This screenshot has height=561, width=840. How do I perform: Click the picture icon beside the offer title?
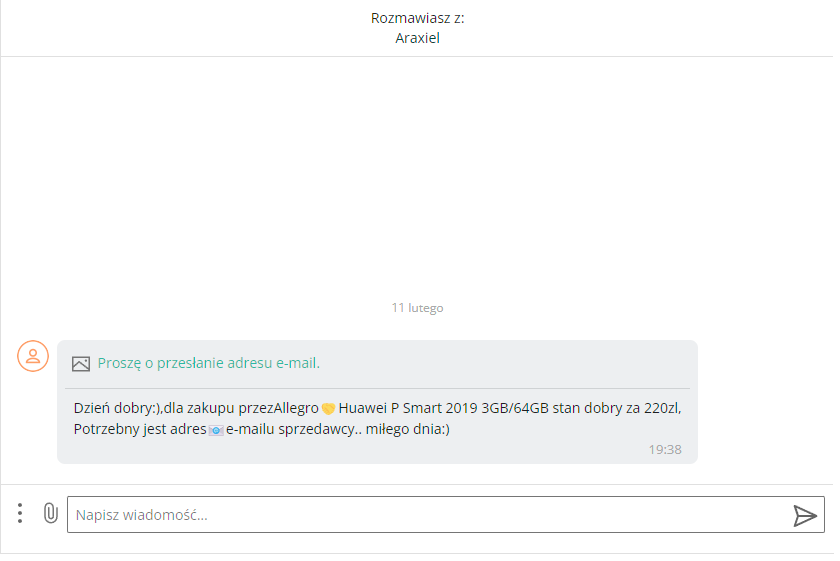coord(81,366)
